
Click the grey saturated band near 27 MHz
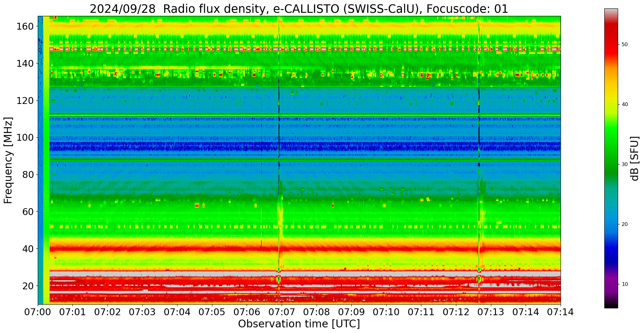(x=305, y=274)
